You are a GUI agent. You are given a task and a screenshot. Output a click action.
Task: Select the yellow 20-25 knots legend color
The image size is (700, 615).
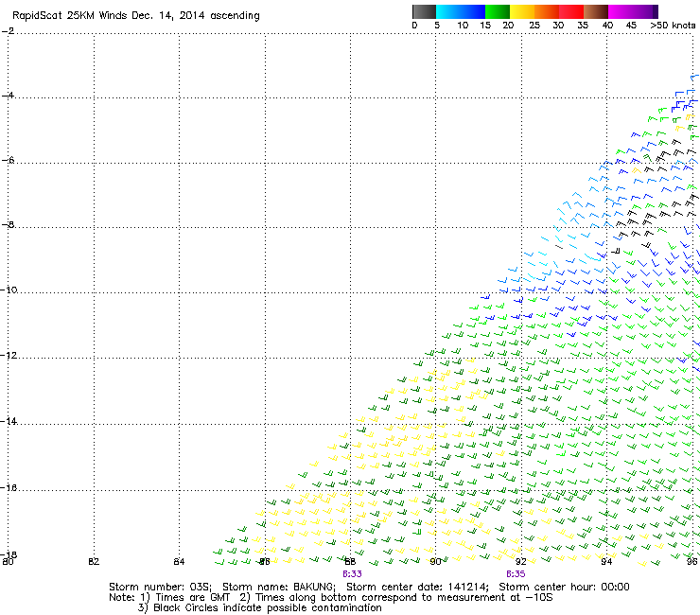[522, 11]
